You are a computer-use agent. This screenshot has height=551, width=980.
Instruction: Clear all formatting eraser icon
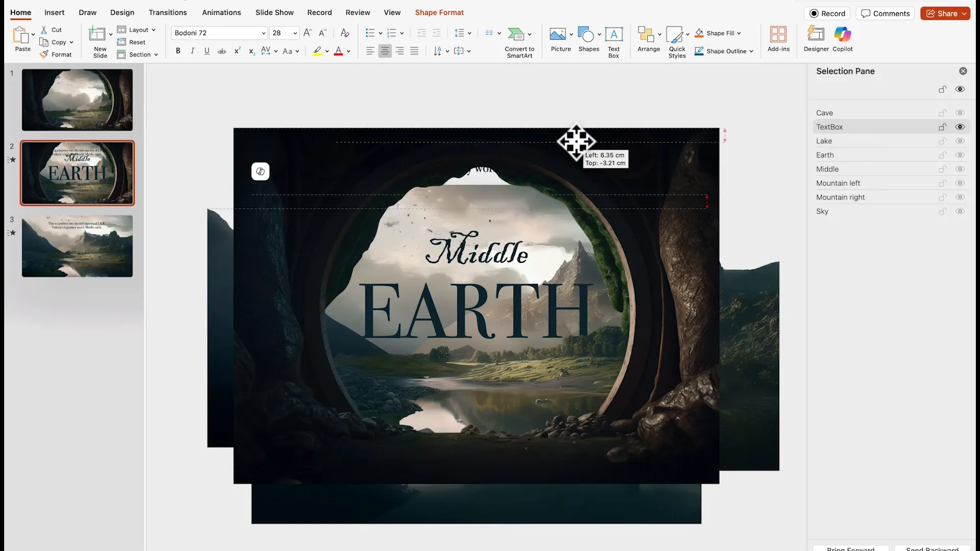tap(345, 33)
